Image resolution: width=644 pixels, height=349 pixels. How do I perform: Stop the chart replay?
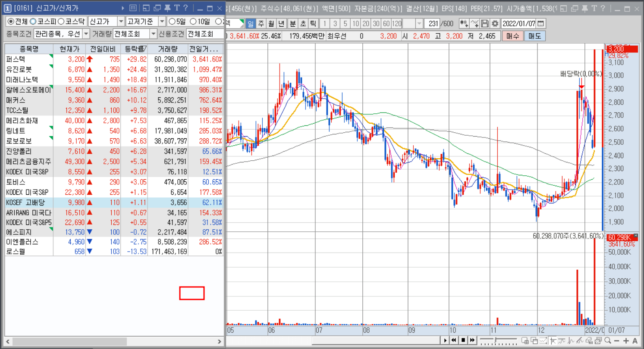(x=463, y=340)
